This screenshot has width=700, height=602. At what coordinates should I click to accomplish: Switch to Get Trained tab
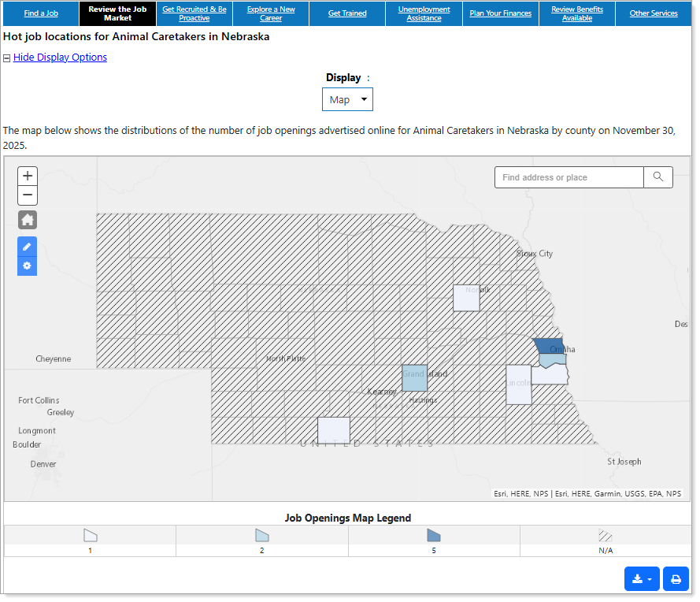click(x=347, y=13)
